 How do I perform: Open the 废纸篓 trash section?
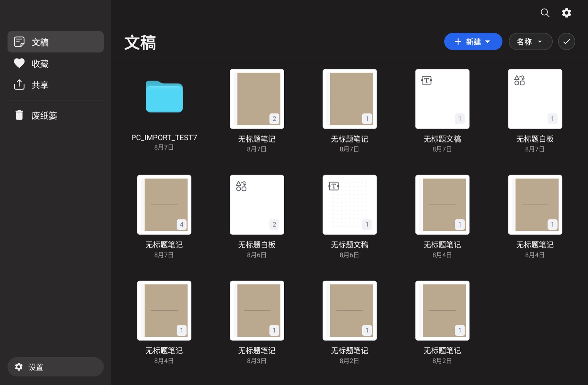(x=56, y=115)
